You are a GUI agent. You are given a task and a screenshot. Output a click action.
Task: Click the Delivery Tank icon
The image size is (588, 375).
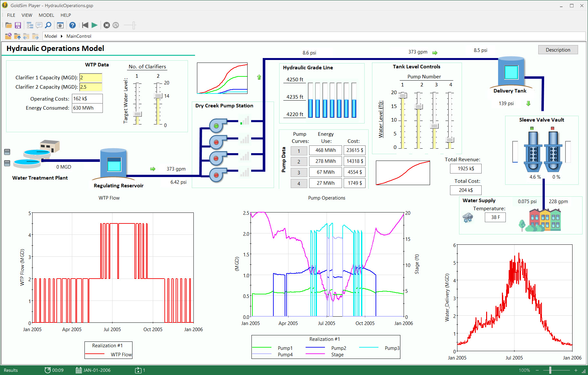click(x=511, y=72)
